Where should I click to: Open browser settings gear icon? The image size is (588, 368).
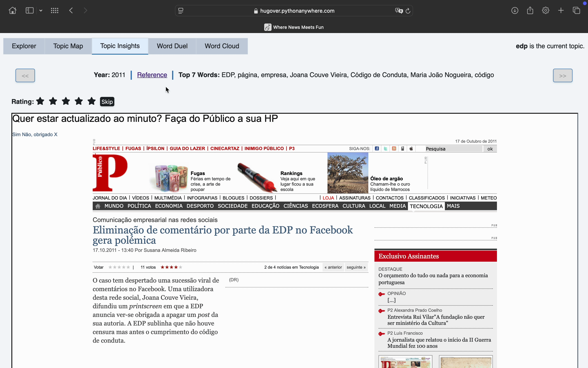click(546, 10)
